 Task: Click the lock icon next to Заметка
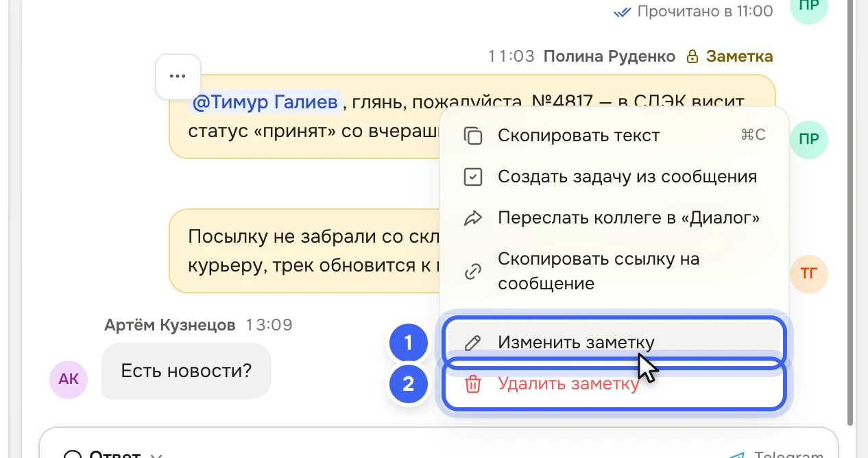pos(692,56)
